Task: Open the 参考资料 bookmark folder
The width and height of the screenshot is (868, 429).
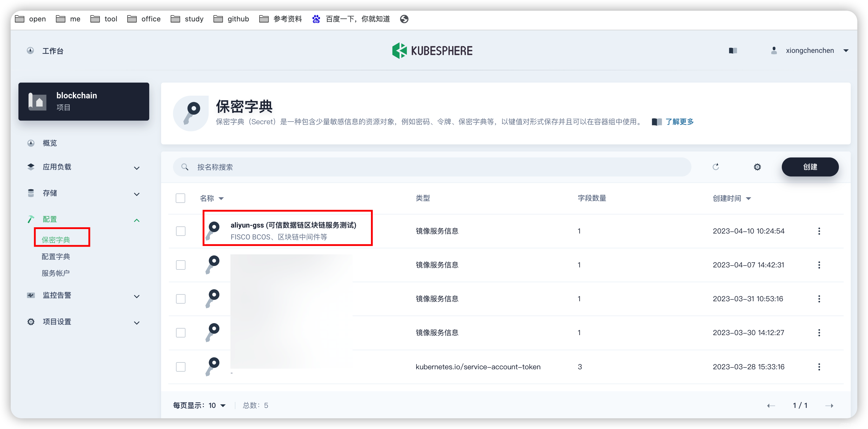Action: [x=280, y=19]
